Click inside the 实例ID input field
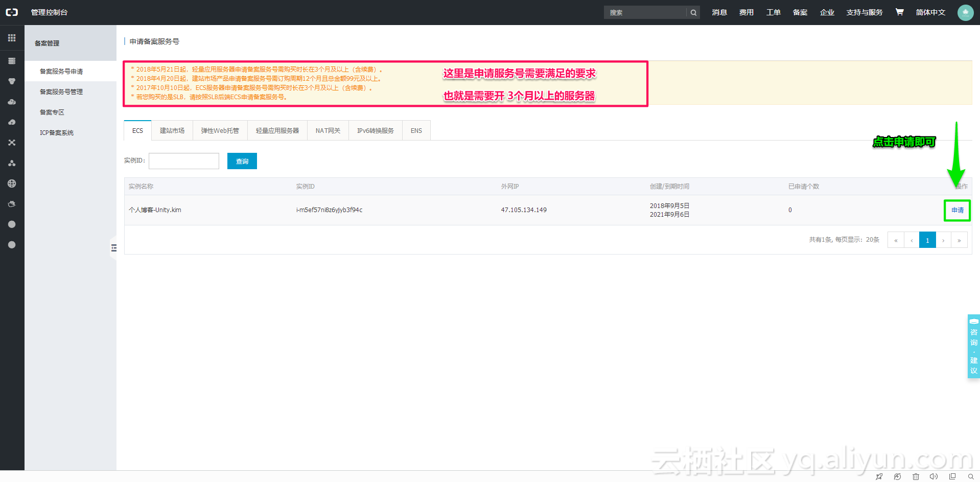 pos(183,161)
